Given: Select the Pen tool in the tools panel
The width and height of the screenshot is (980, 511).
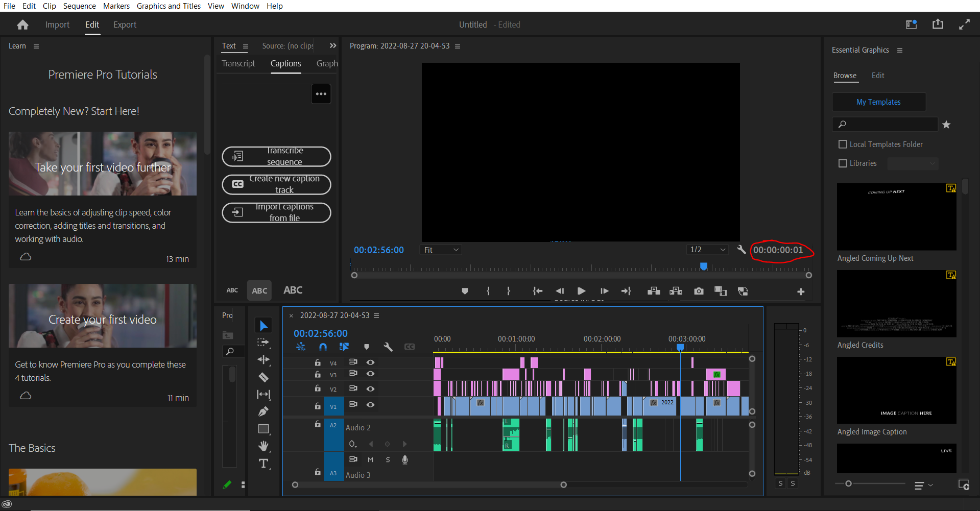Looking at the screenshot, I should tap(264, 411).
